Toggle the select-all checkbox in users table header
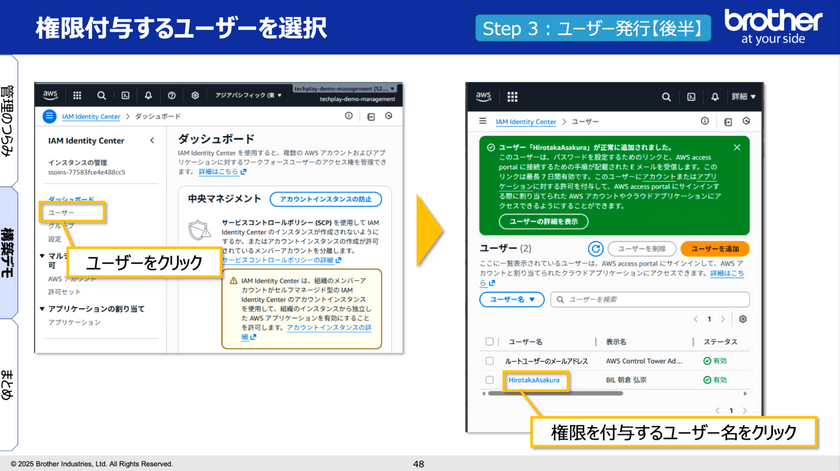This screenshot has height=471, width=840. 489,341
